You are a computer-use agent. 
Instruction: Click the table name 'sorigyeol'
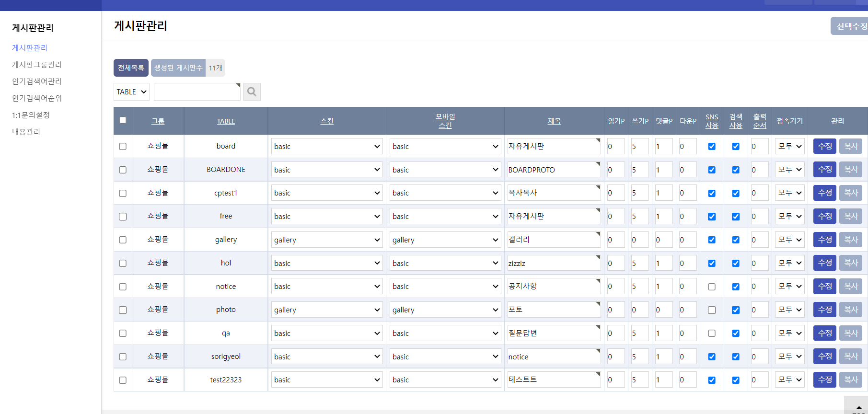[x=226, y=356]
